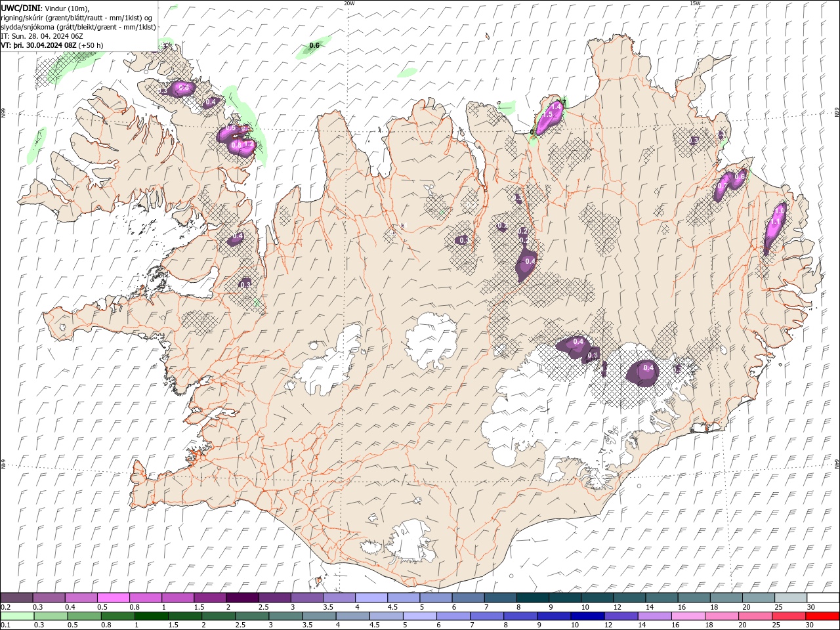Select the "0.7" precipitation value on the map

pos(722,186)
